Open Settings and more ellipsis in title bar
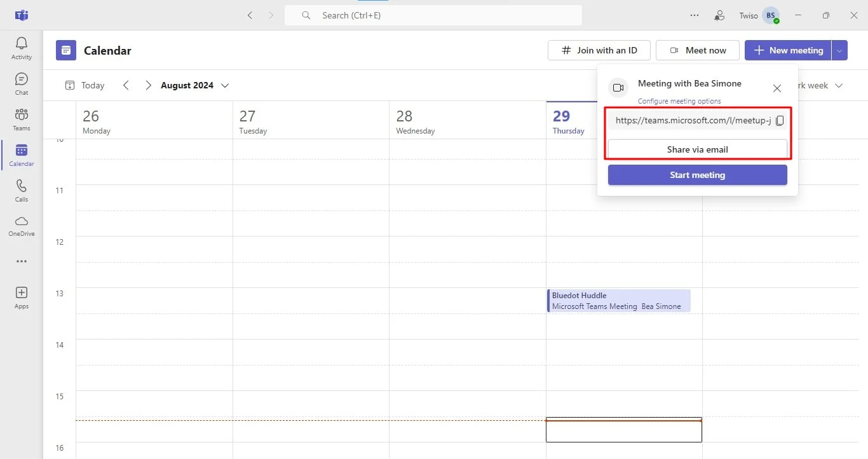The image size is (868, 459). coord(695,15)
